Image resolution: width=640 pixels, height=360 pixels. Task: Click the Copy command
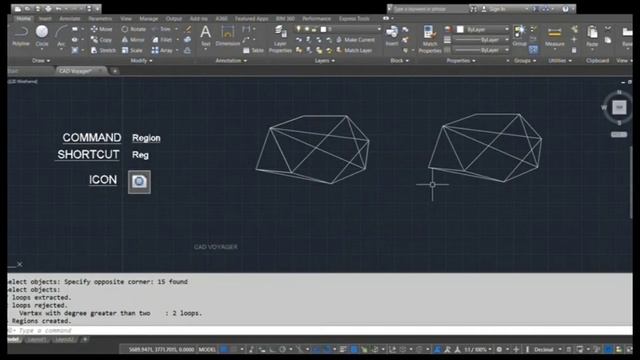coord(101,40)
